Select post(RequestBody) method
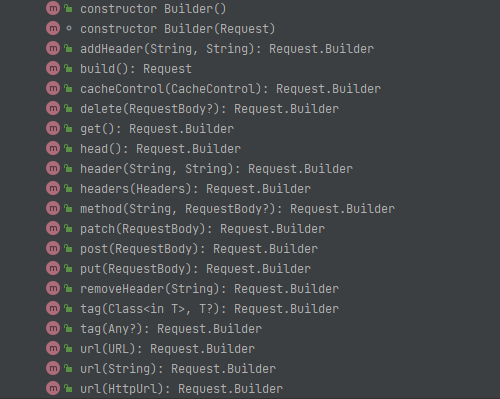The height and width of the screenshot is (399, 500). tap(199, 249)
